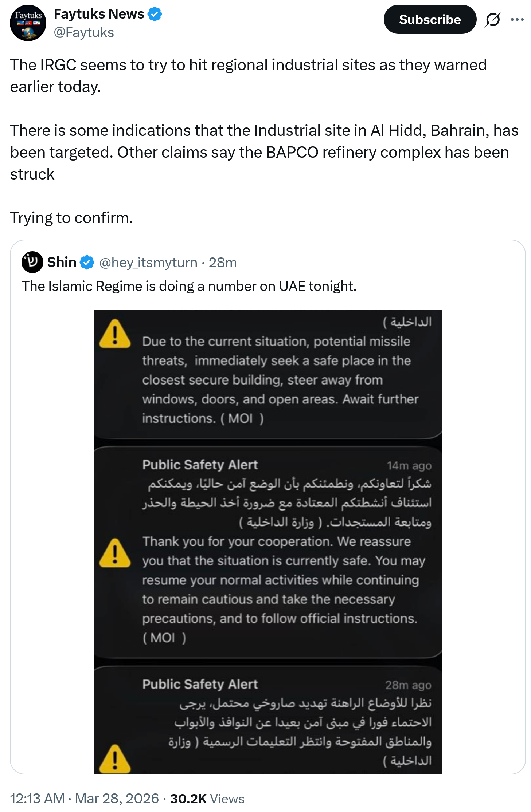
Task: Click the 30.2K Views count
Action: (207, 799)
